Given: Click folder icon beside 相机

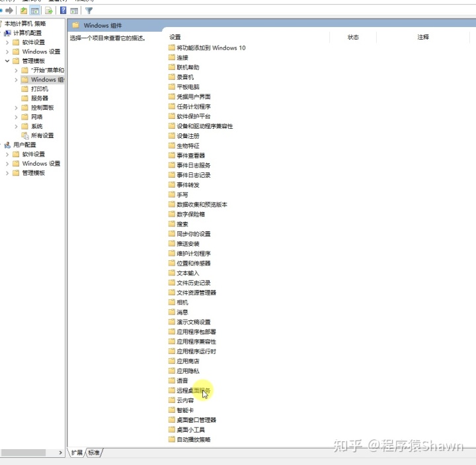Looking at the screenshot, I should click(172, 302).
